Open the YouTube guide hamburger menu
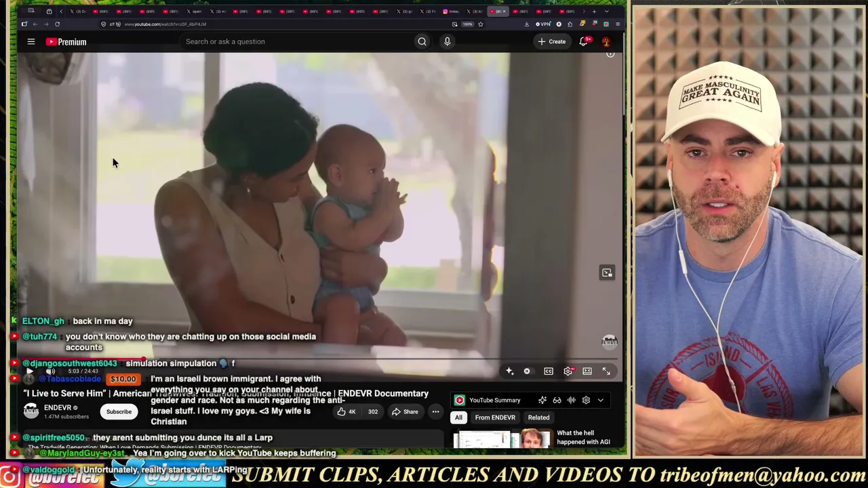Image resolution: width=868 pixels, height=488 pixels. tap(31, 41)
